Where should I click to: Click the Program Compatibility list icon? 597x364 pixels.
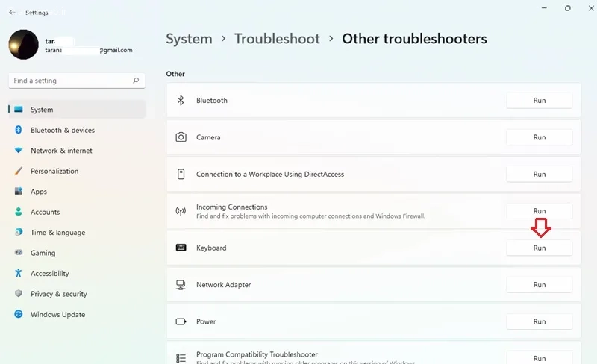tap(181, 358)
